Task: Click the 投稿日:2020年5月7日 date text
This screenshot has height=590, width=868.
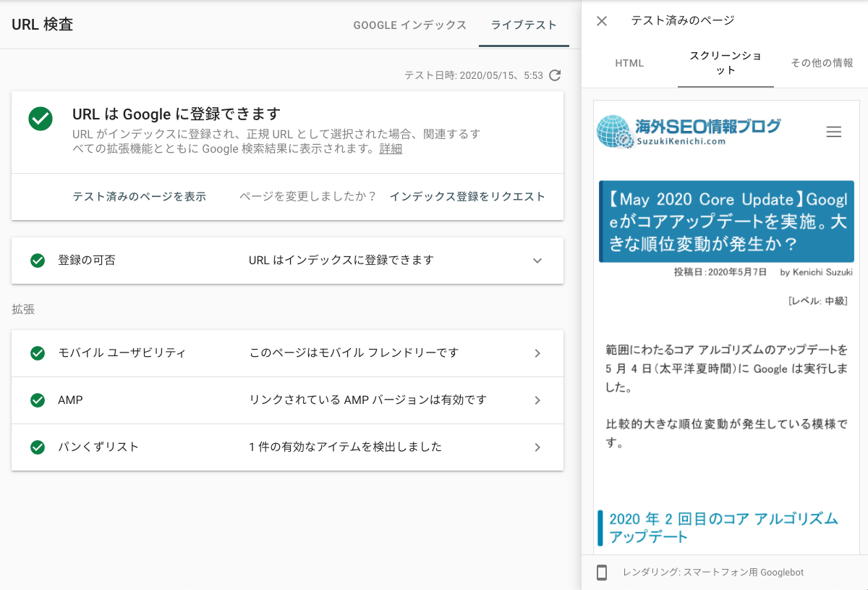Action: pyautogui.click(x=720, y=273)
